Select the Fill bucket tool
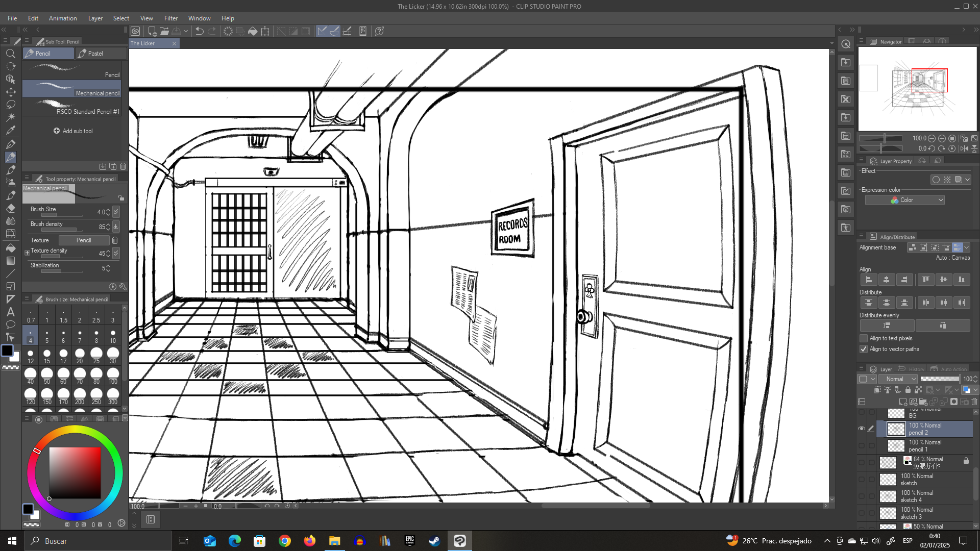The height and width of the screenshot is (551, 980). coord(11,248)
